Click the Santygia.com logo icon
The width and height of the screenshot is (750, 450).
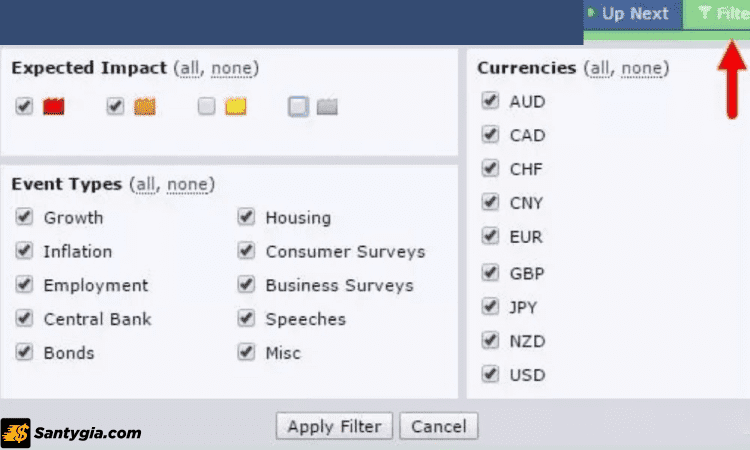(x=16, y=433)
